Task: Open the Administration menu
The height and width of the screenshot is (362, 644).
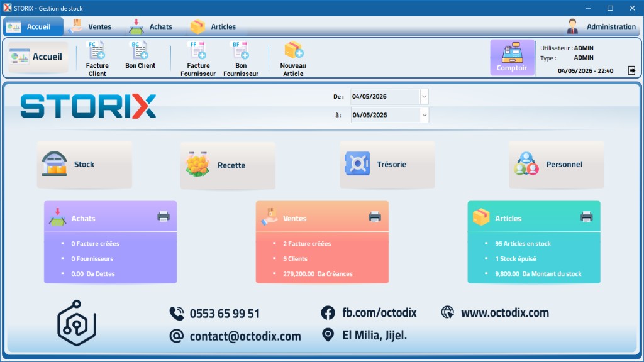Action: point(601,26)
